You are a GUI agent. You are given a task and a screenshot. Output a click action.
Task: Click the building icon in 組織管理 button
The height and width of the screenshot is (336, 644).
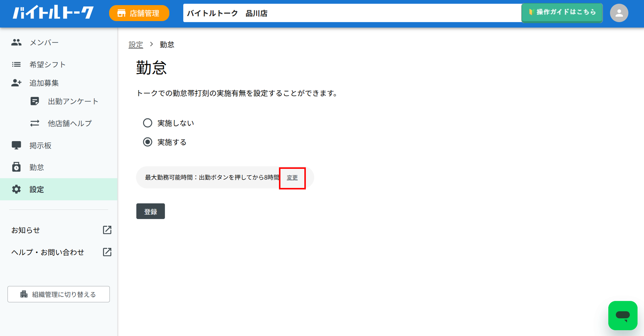(24, 294)
